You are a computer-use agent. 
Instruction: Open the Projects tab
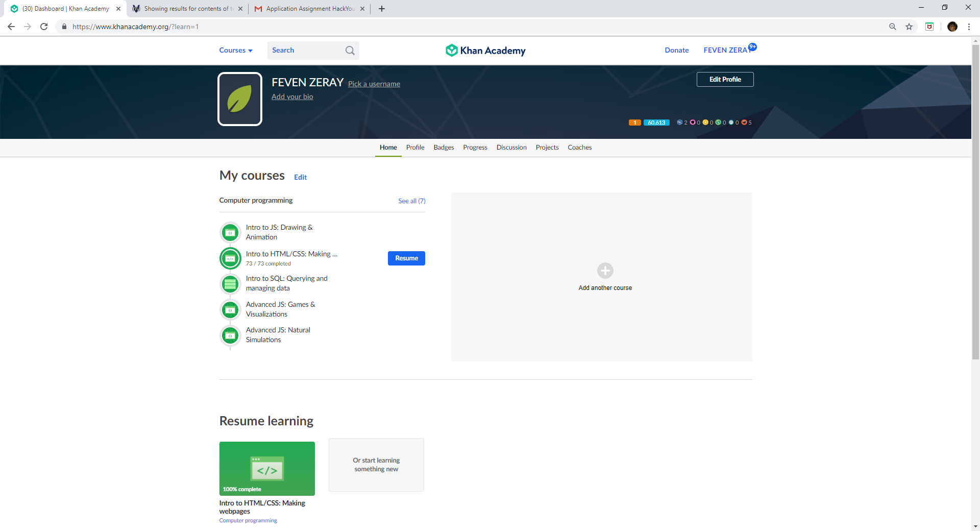coord(547,147)
